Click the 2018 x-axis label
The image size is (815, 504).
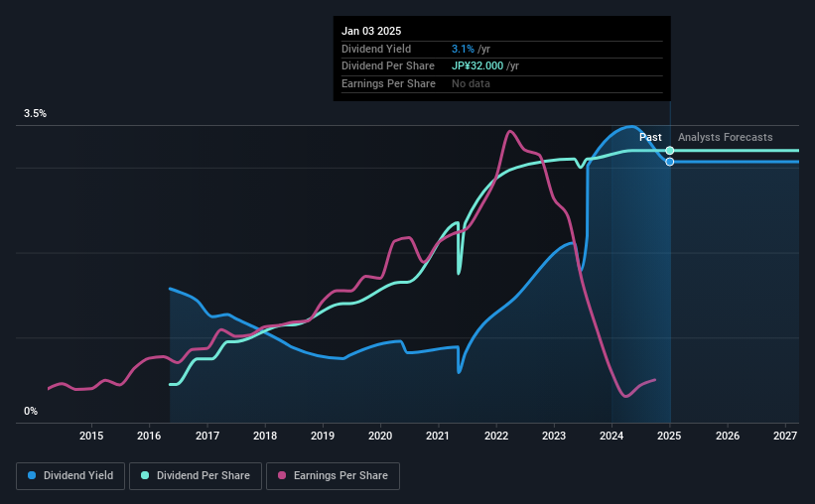(x=265, y=436)
